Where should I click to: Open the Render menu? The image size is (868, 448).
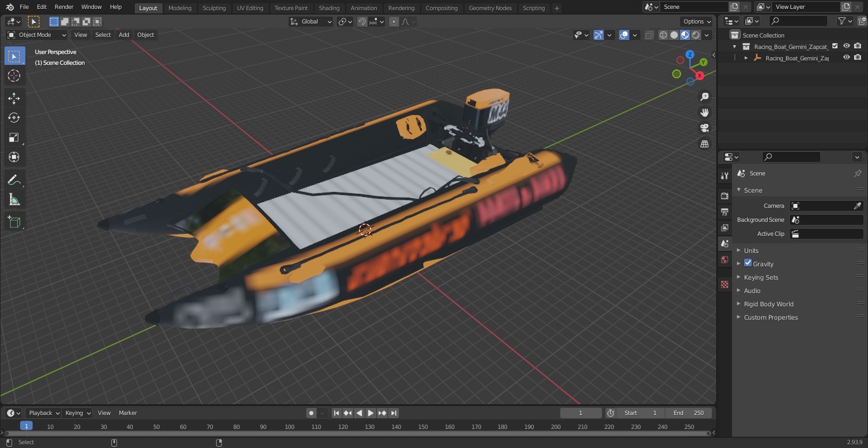coord(64,7)
